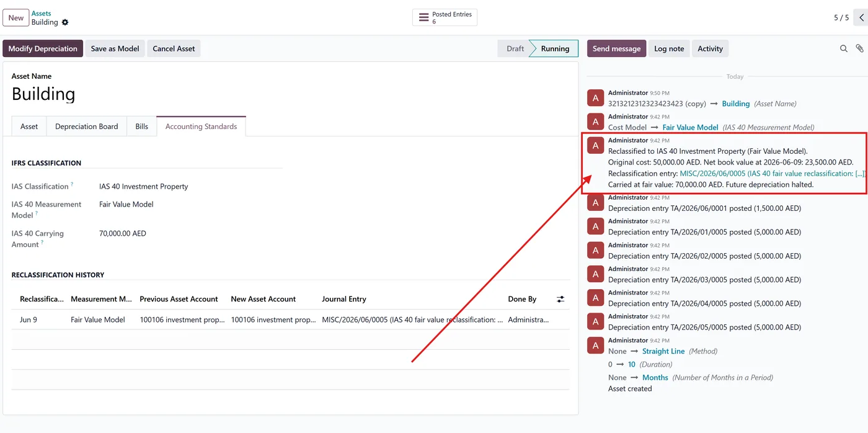The image size is (868, 433).
Task: Click IAS 40 Investment Property classification value
Action: (x=143, y=186)
